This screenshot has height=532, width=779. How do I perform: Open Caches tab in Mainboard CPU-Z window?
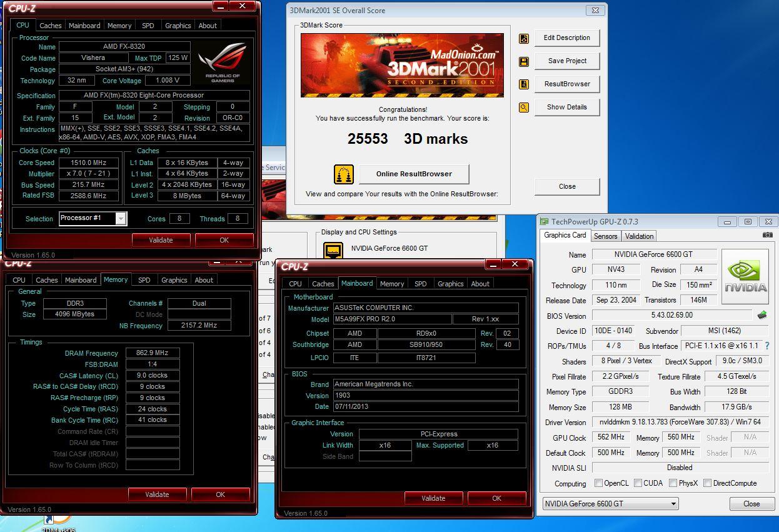tap(323, 284)
